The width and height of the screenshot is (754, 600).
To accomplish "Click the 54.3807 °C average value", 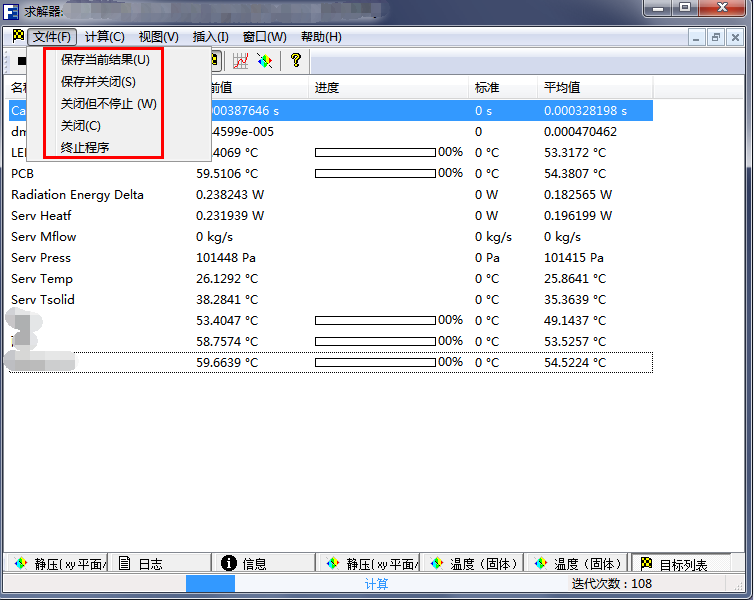I will pos(575,174).
